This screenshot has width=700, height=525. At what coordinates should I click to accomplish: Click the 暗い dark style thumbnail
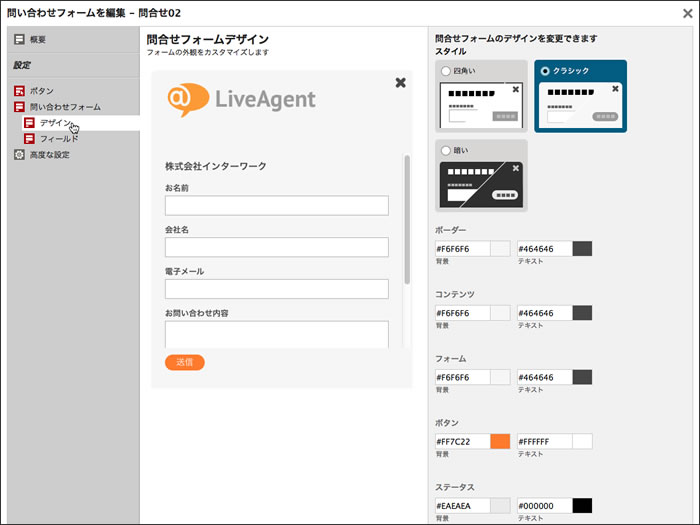pyautogui.click(x=481, y=185)
